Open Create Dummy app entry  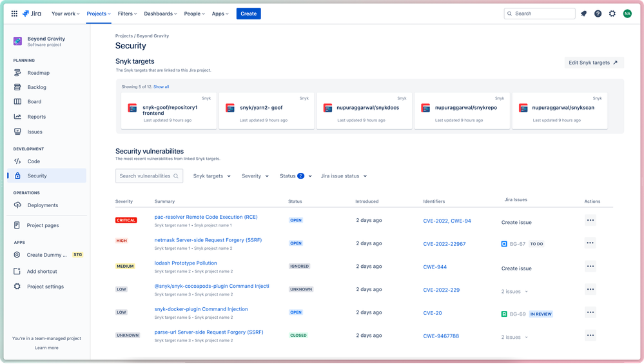coord(47,255)
